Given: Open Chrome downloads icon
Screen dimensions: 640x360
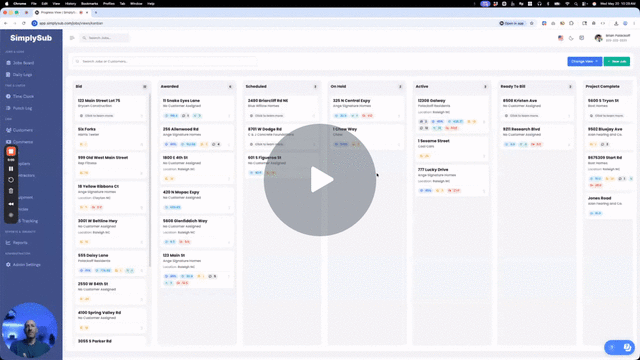Looking at the screenshot, I should [616, 23].
